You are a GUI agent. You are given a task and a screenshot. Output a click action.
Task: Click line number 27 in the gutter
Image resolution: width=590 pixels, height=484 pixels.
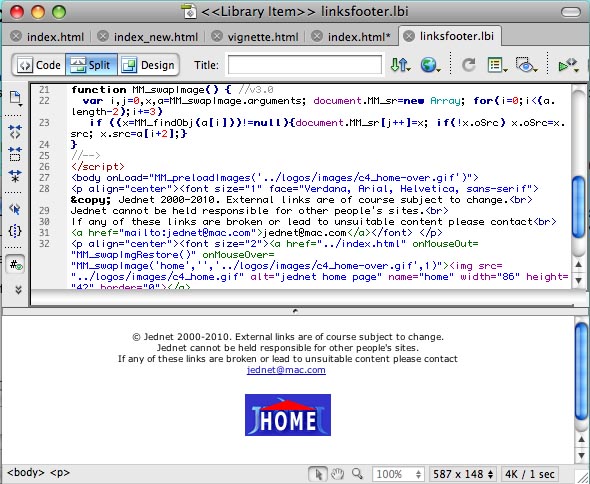click(44, 177)
